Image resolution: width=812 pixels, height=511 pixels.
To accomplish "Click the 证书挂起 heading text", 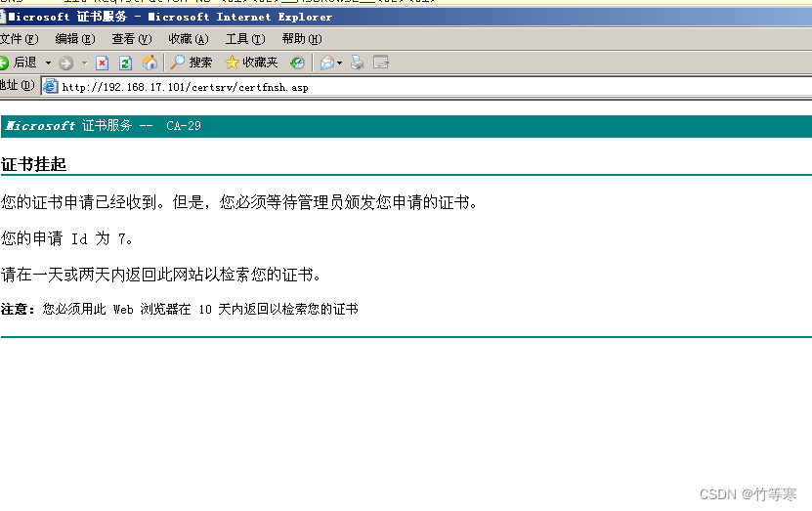I will point(33,165).
